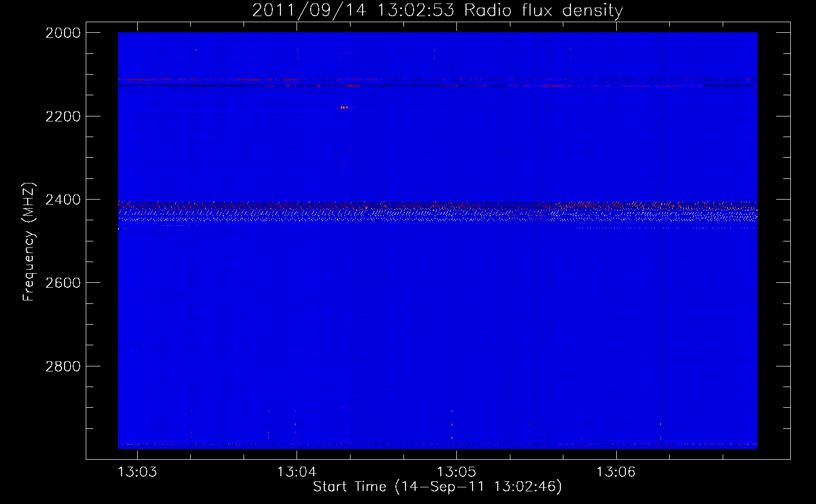816x504 pixels.
Task: Click the bright short burst near 2180 MHz
Action: point(346,107)
